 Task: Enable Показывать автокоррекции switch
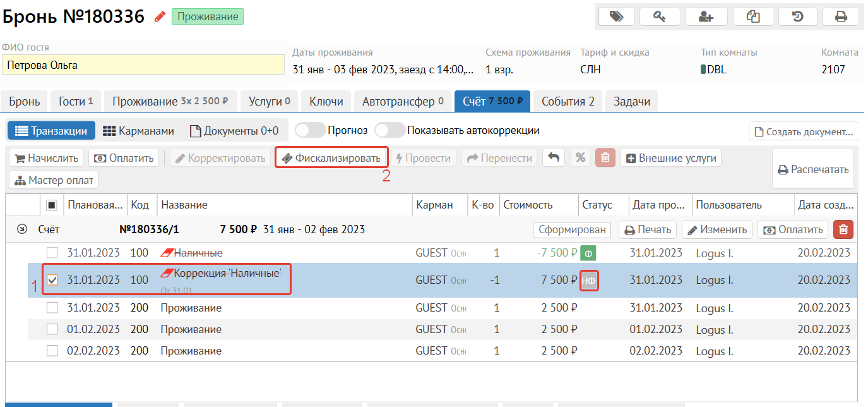[x=389, y=131]
